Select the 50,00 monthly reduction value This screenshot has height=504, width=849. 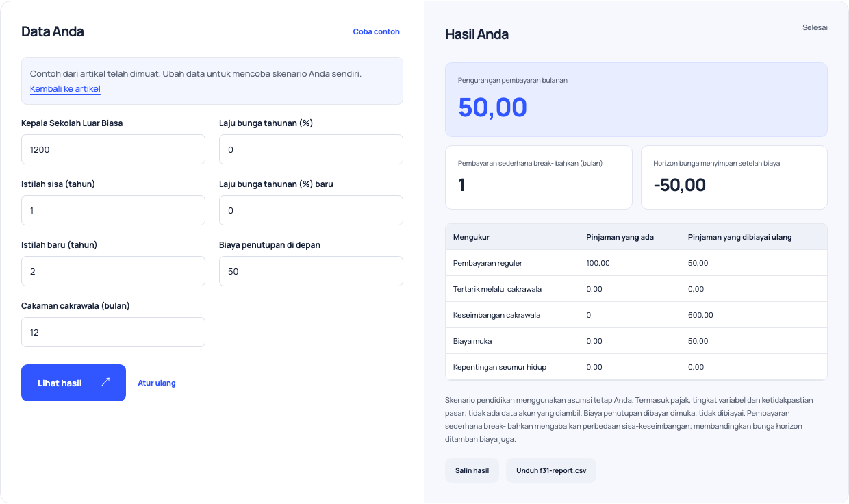click(493, 108)
